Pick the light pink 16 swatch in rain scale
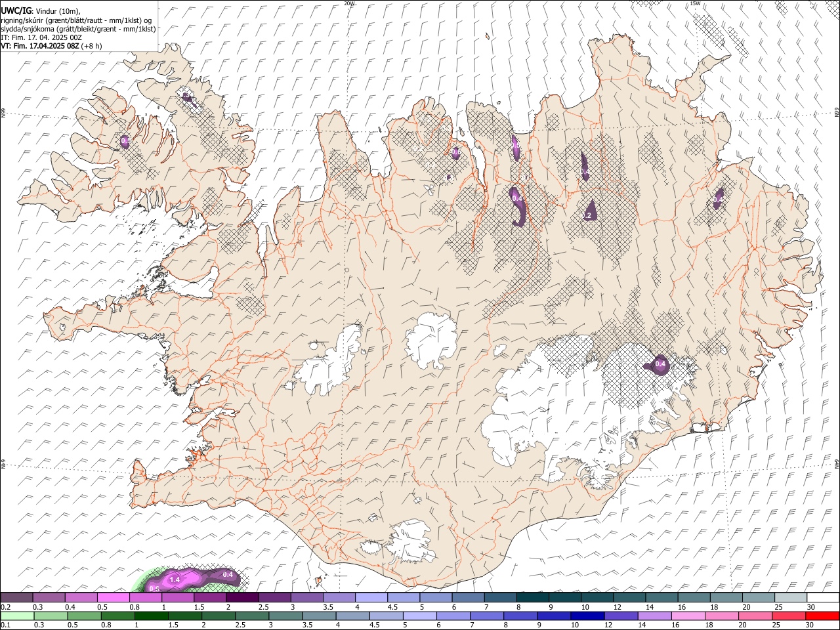 coord(688,616)
